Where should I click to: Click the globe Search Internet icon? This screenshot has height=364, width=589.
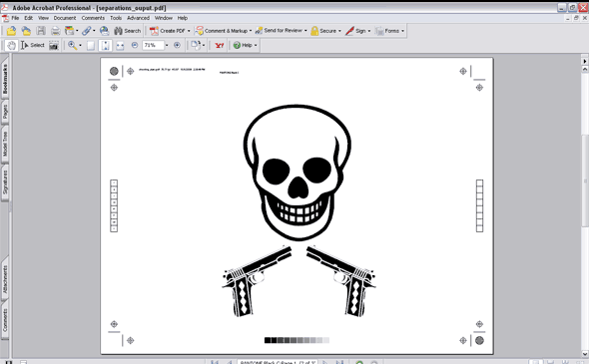(104, 31)
